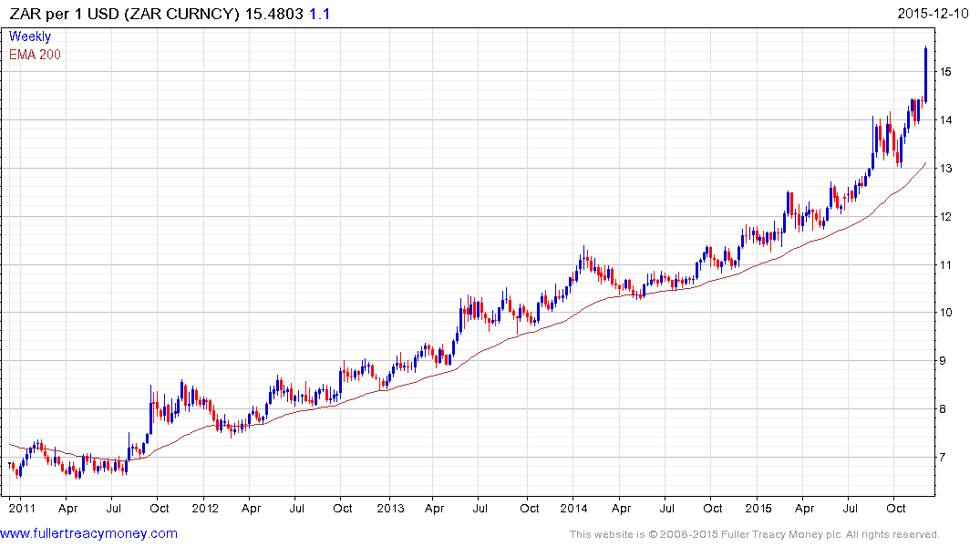The image size is (980, 547).
Task: Click the 8 price axis label
Action: click(x=943, y=408)
